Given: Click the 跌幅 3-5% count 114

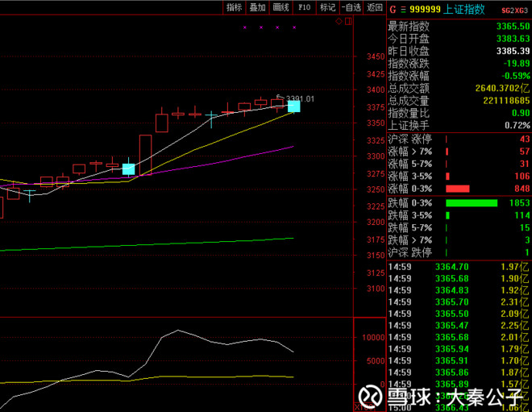Looking at the screenshot, I should (522, 215).
